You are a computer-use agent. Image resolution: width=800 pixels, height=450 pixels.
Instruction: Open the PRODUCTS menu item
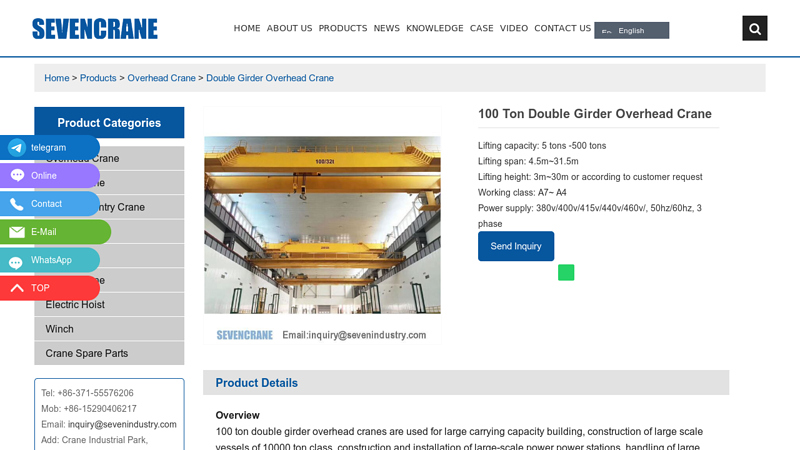(343, 28)
